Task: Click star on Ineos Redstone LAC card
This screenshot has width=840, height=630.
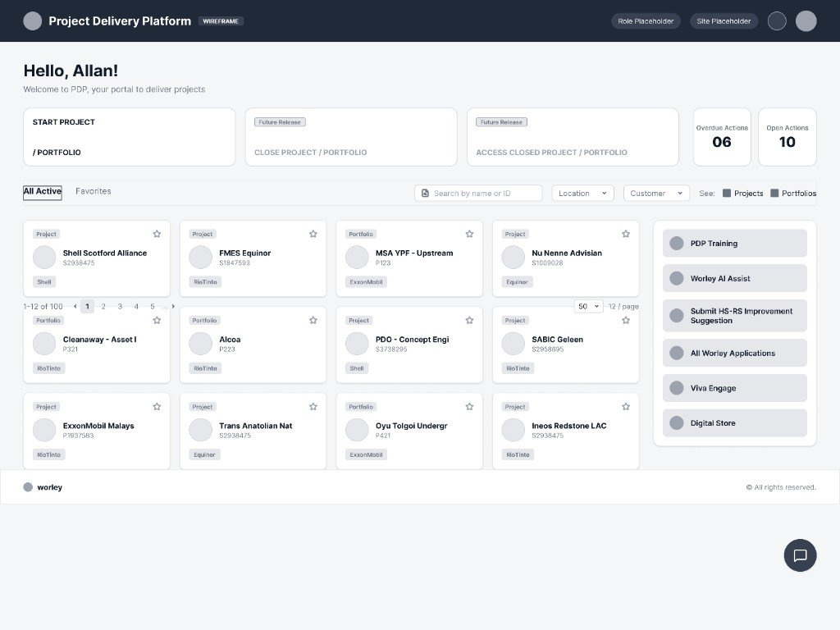Action: [x=626, y=407]
